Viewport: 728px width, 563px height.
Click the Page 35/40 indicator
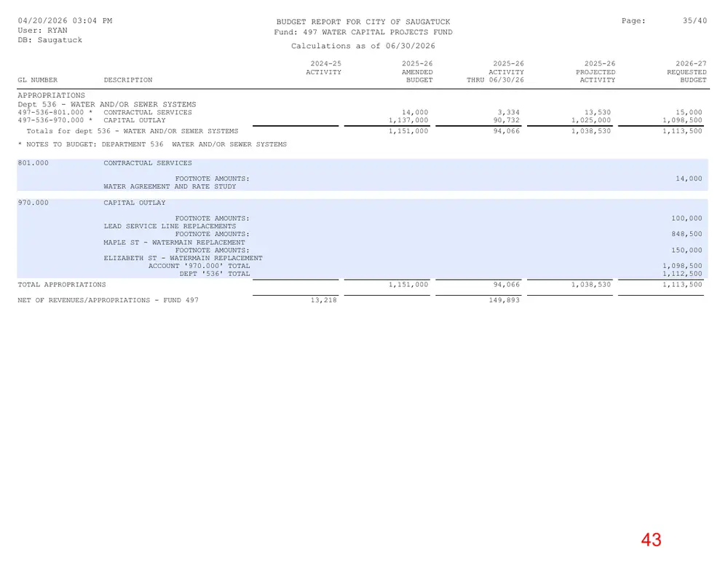[665, 21]
